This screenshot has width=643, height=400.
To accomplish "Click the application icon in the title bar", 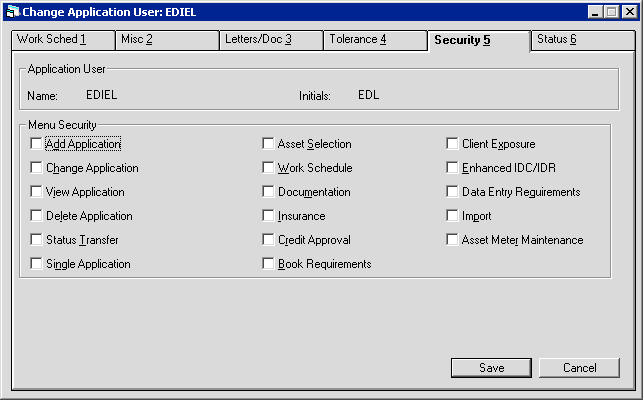I will point(12,11).
